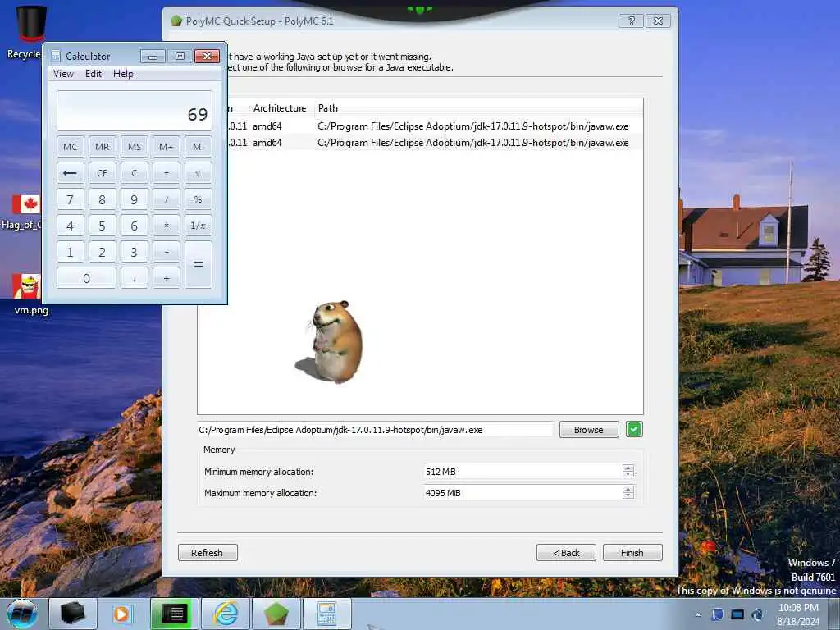Click the Calculator 0 key
Viewport: 840px width, 630px height.
coord(86,278)
